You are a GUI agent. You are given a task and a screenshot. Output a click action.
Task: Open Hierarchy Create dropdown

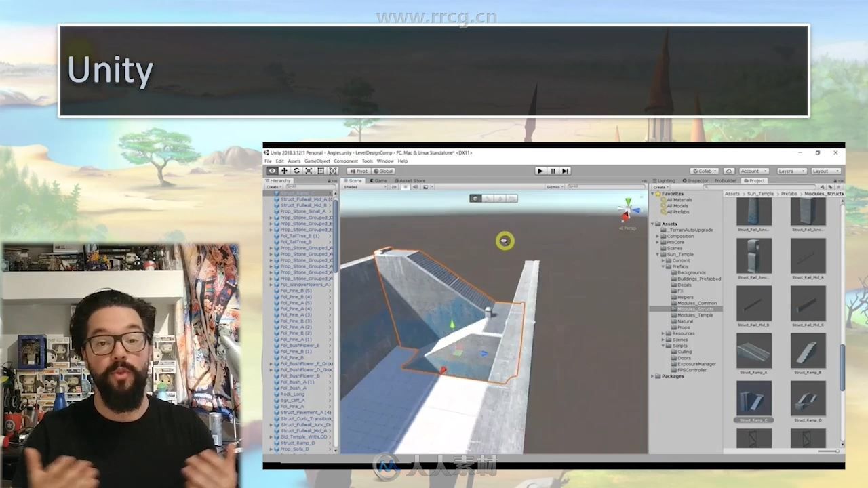coord(273,186)
